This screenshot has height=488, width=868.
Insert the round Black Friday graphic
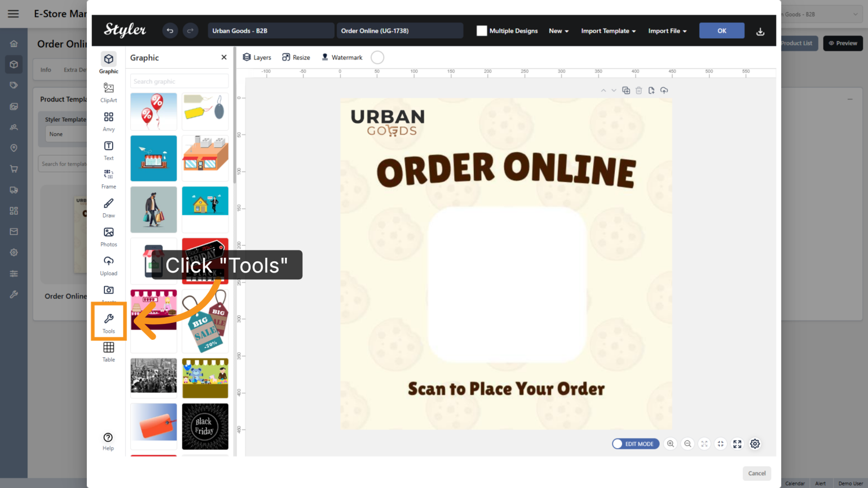pyautogui.click(x=205, y=427)
